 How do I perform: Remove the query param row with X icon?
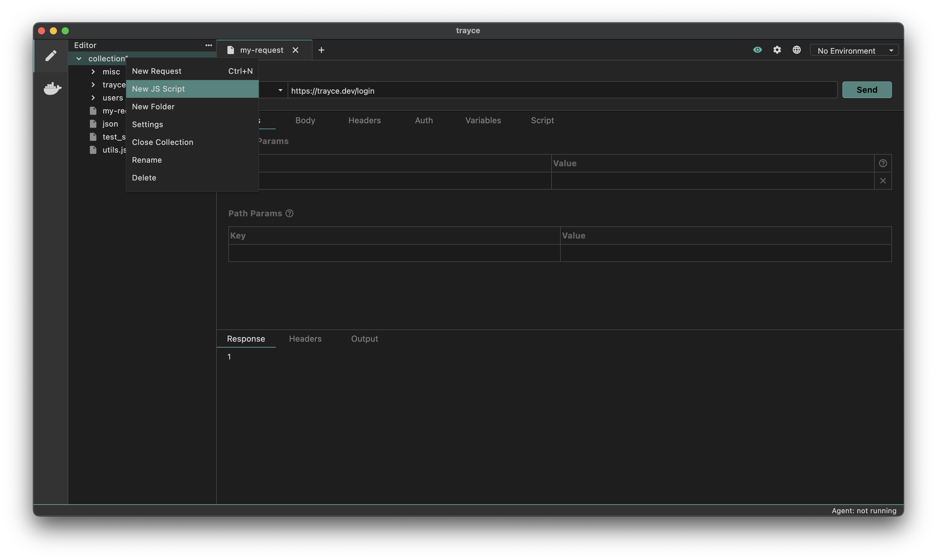pyautogui.click(x=883, y=181)
